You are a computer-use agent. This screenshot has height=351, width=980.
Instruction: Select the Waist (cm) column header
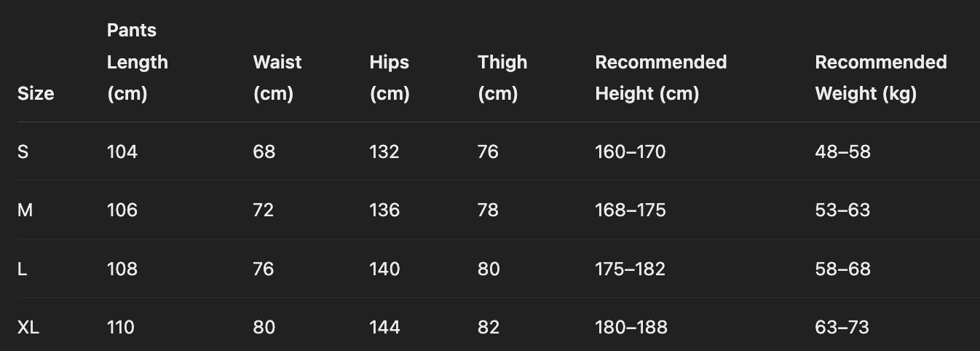tap(277, 78)
